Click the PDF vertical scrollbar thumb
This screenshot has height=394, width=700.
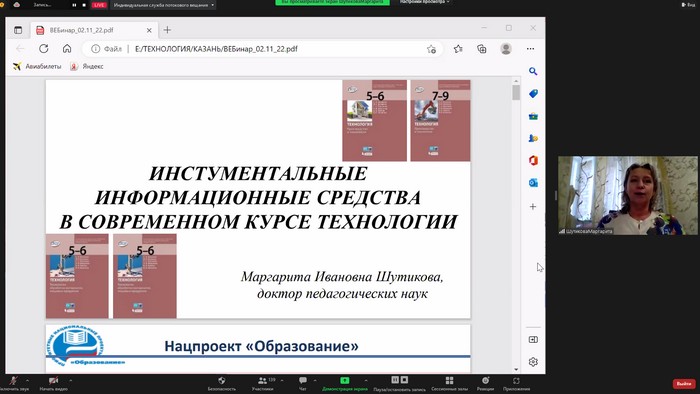pyautogui.click(x=516, y=92)
